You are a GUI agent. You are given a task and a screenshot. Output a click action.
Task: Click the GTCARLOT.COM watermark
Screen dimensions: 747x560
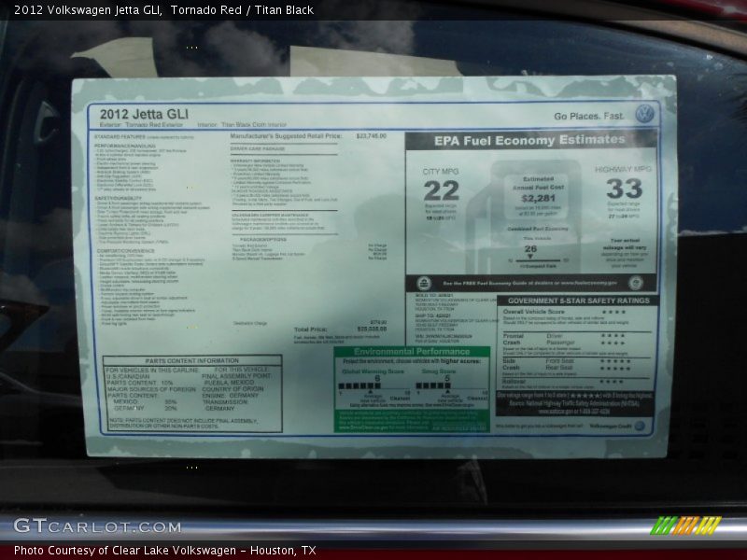97,525
